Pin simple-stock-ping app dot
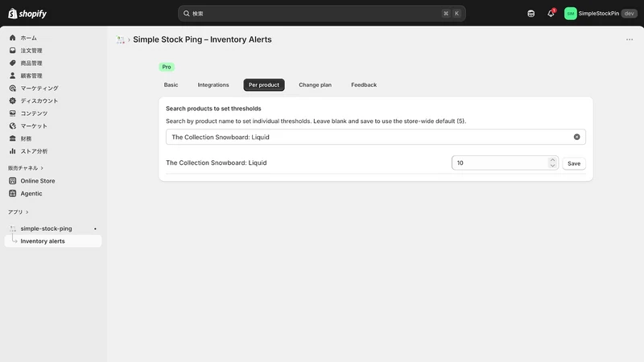Image resolution: width=644 pixels, height=362 pixels. (95, 228)
